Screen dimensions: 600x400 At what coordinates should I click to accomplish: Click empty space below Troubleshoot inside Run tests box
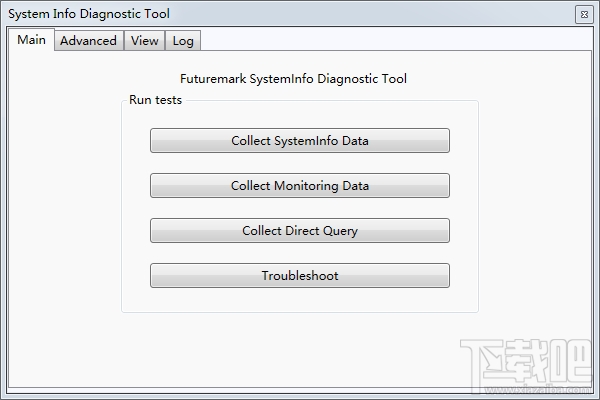pos(300,300)
